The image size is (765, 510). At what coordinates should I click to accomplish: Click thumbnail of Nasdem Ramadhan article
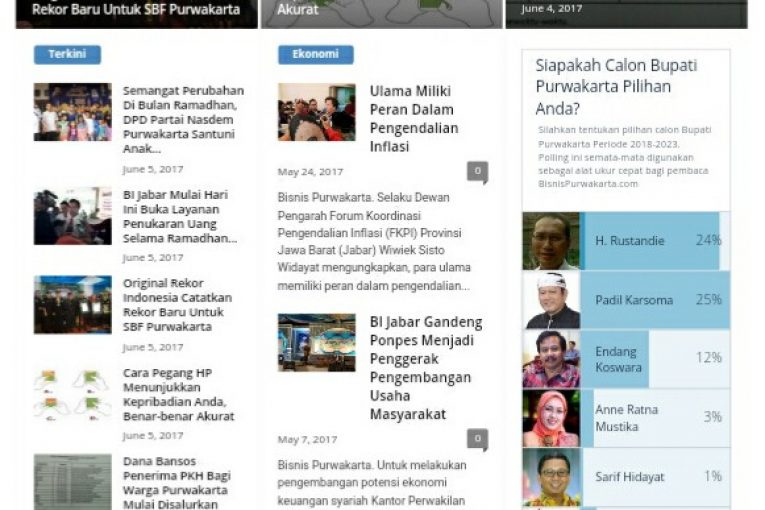click(x=73, y=112)
